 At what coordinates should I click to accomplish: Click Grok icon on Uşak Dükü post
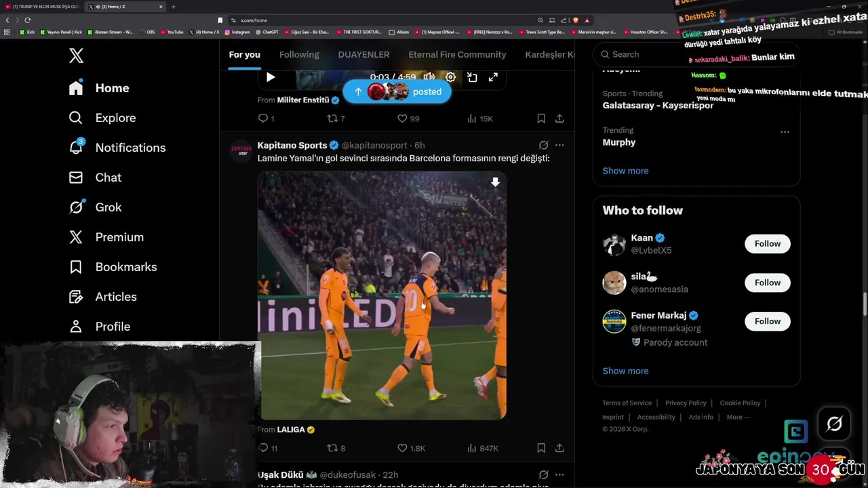click(x=543, y=475)
